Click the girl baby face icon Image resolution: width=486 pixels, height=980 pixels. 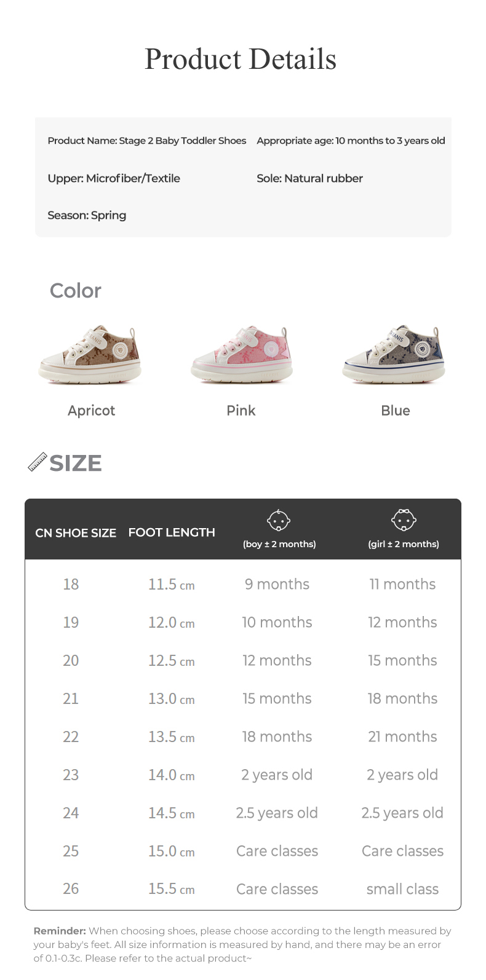click(x=404, y=520)
